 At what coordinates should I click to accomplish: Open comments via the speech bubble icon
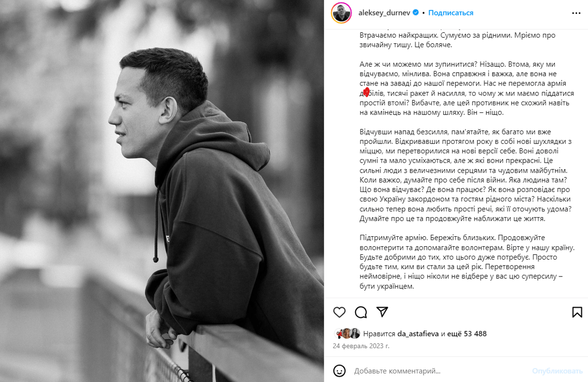361,312
